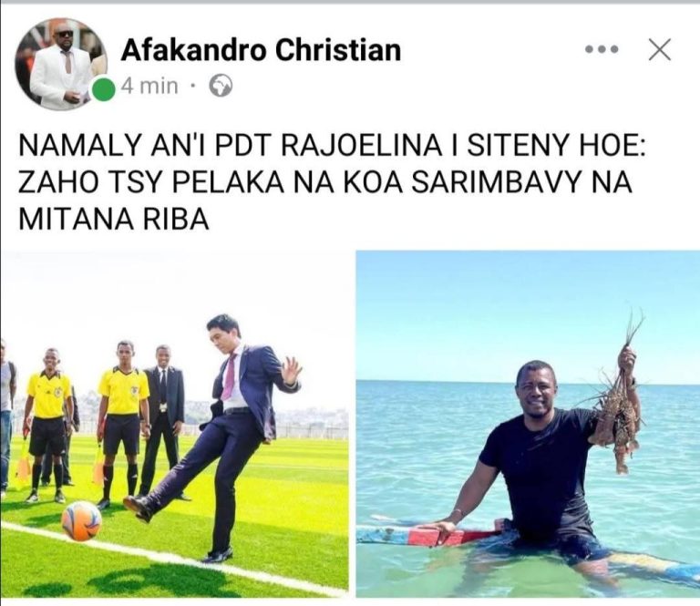Click the leftmost referee in yellow jersey
This screenshot has height=606, width=700.
tap(49, 425)
